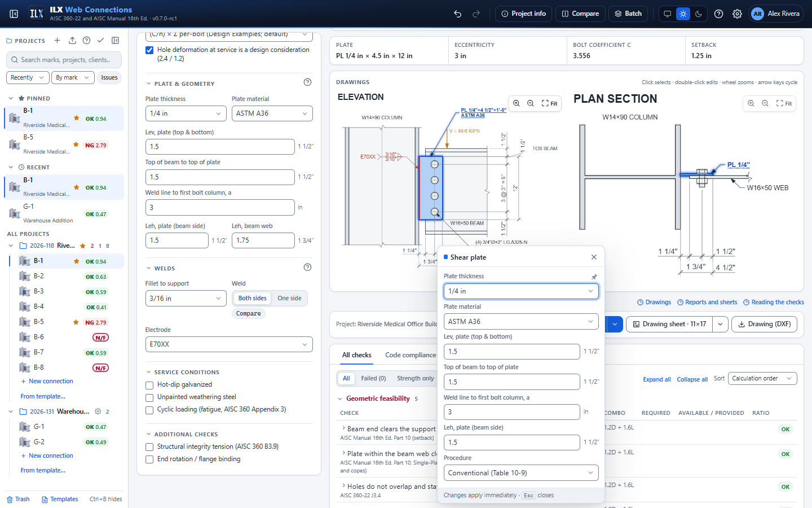Zoom in on the Elevation drawing
812x508 pixels.
click(517, 103)
